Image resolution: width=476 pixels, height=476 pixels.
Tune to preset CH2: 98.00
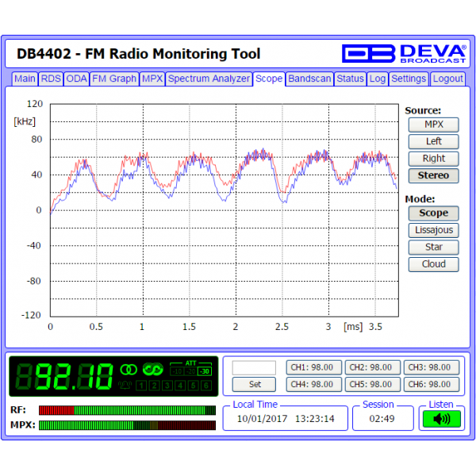point(373,367)
